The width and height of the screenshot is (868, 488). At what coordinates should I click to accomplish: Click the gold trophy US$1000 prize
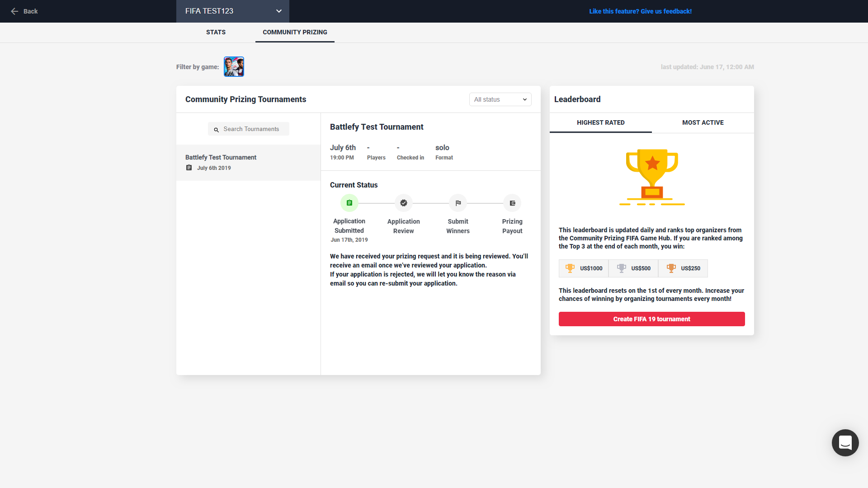(584, 268)
